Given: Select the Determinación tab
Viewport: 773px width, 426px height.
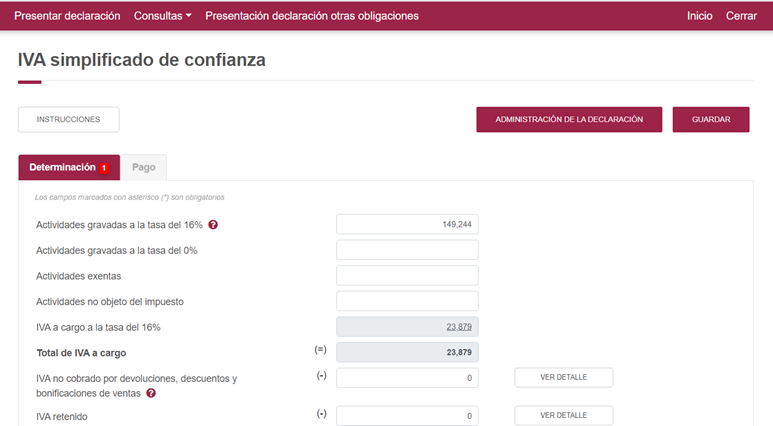Looking at the screenshot, I should [x=63, y=168].
